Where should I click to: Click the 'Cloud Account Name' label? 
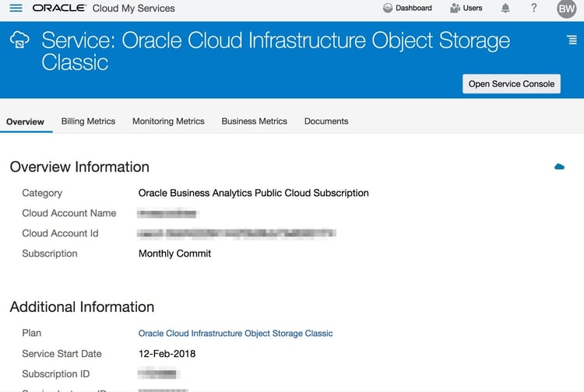[x=69, y=213]
